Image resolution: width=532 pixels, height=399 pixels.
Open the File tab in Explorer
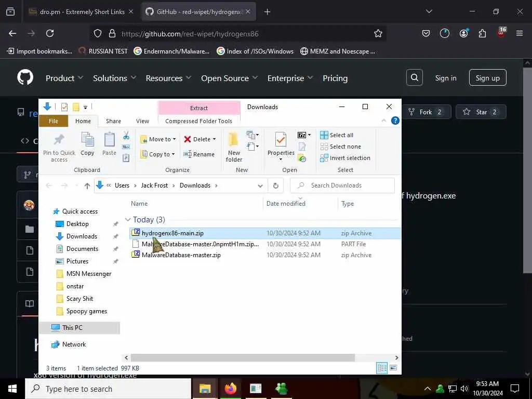click(54, 121)
